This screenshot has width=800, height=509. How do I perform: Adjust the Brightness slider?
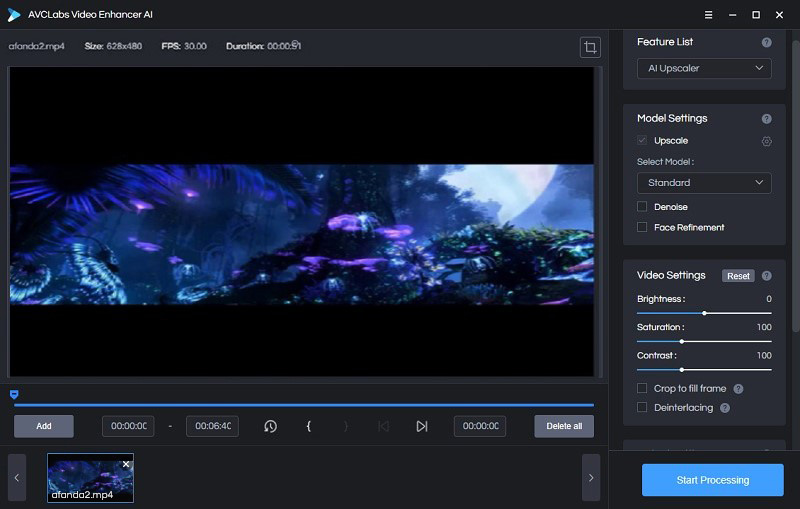[704, 313]
